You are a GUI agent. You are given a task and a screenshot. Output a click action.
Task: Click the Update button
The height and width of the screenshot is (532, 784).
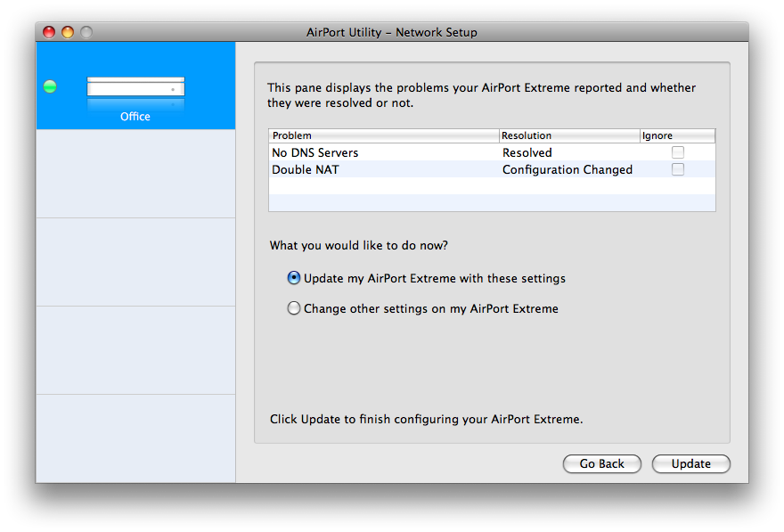point(691,463)
